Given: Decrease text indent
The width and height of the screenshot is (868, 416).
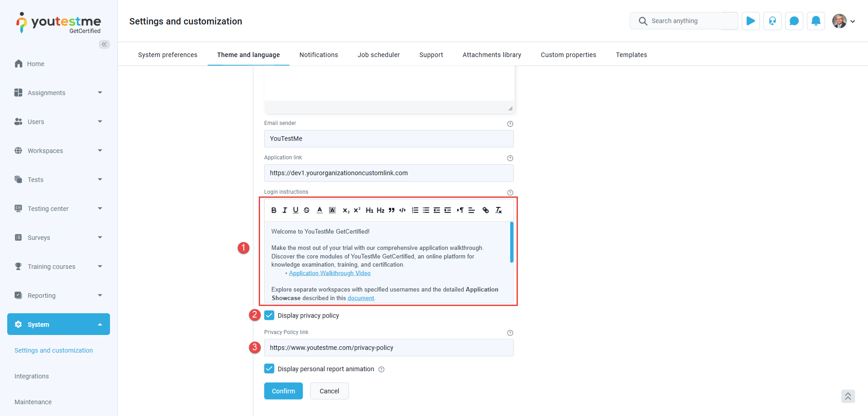Looking at the screenshot, I should [437, 210].
